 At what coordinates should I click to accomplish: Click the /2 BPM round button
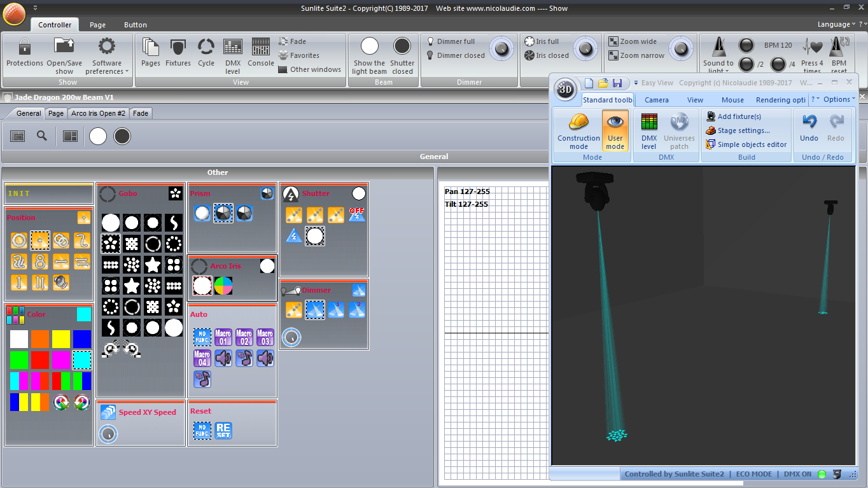(x=746, y=64)
